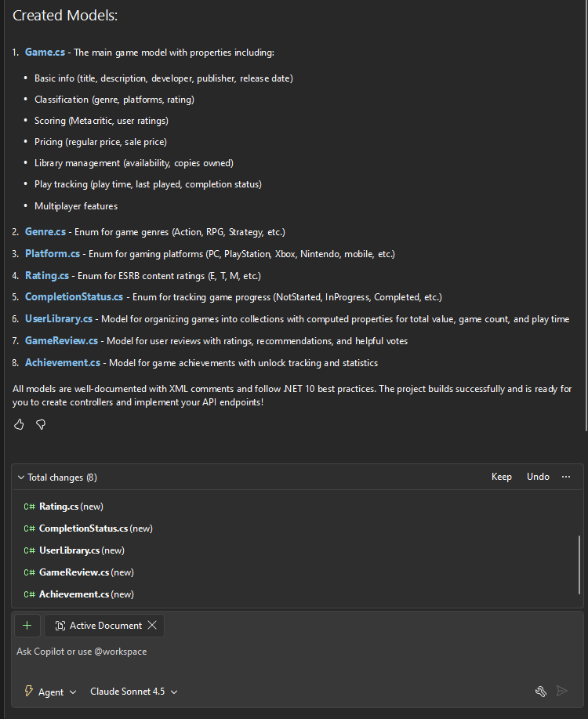This screenshot has height=719, width=588.
Task: Open the Game.cs file link
Action: [x=44, y=53]
